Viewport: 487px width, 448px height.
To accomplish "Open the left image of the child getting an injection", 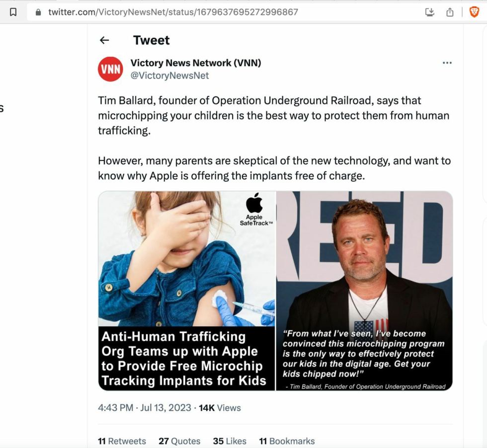I will (187, 291).
